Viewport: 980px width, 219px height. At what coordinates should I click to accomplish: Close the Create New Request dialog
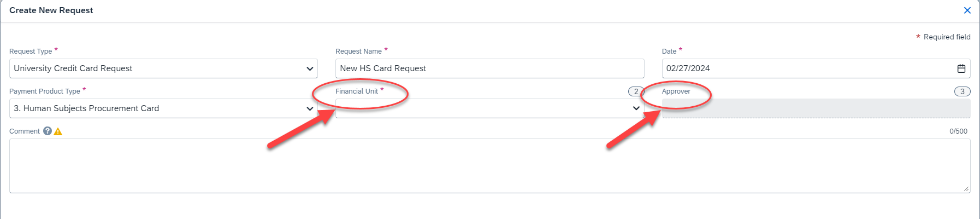point(967,10)
